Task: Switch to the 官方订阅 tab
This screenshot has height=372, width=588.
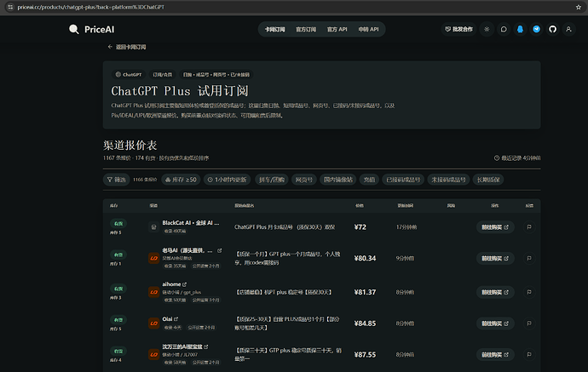Action: (306, 29)
